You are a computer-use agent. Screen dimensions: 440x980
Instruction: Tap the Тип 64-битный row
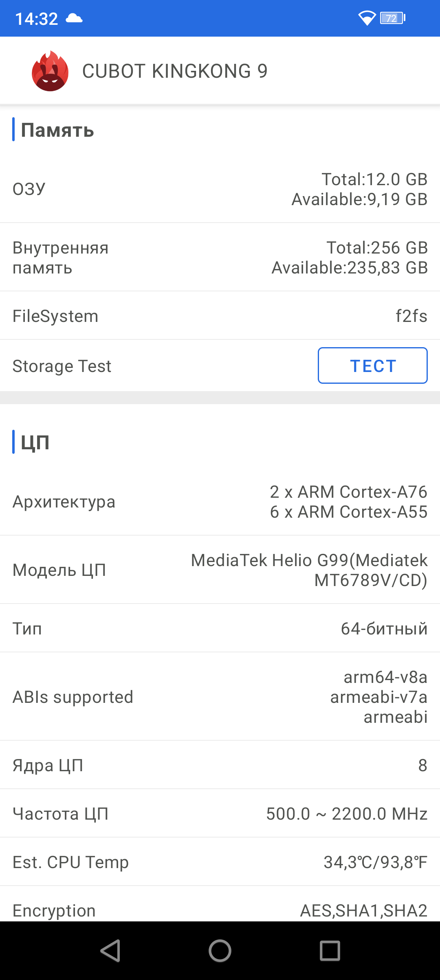[x=220, y=628]
